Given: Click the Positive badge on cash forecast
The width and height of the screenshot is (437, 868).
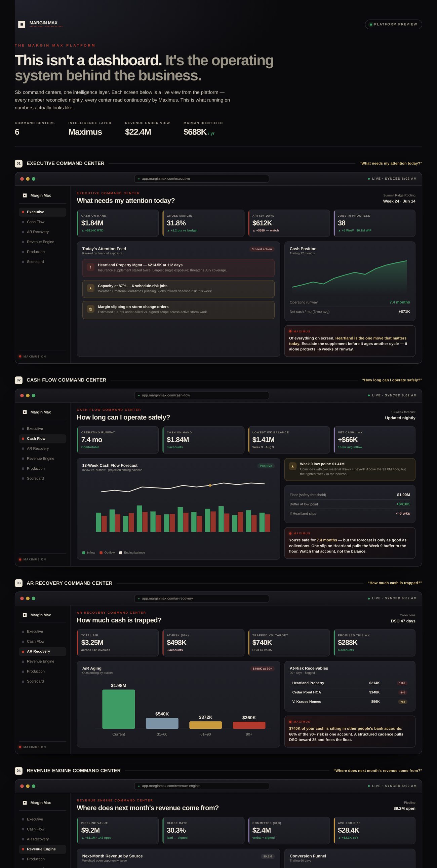Looking at the screenshot, I should tap(266, 466).
